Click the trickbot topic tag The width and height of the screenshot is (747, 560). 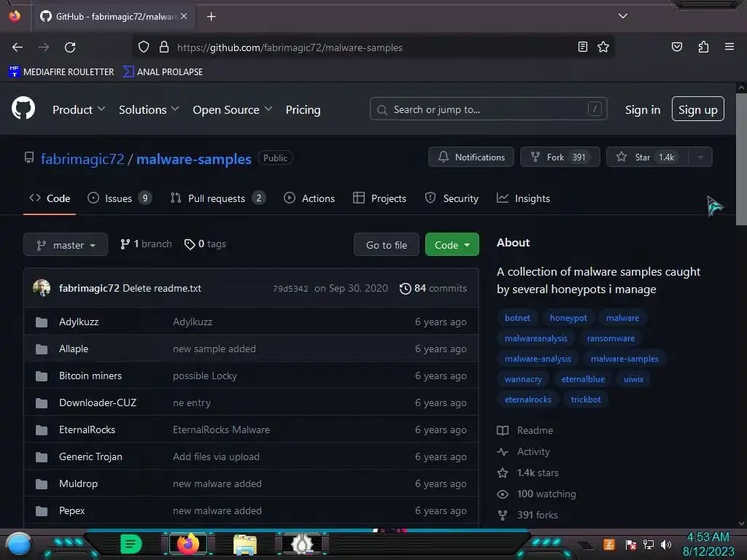pos(586,400)
